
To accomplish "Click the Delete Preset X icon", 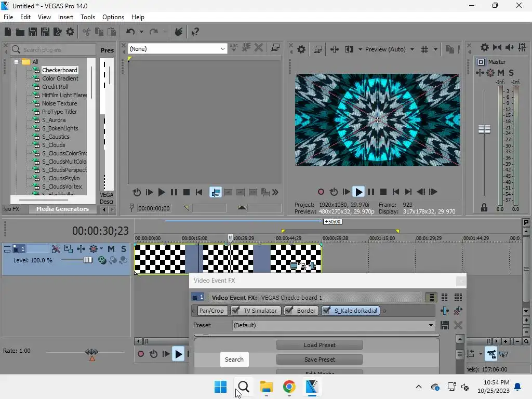I will (x=458, y=325).
